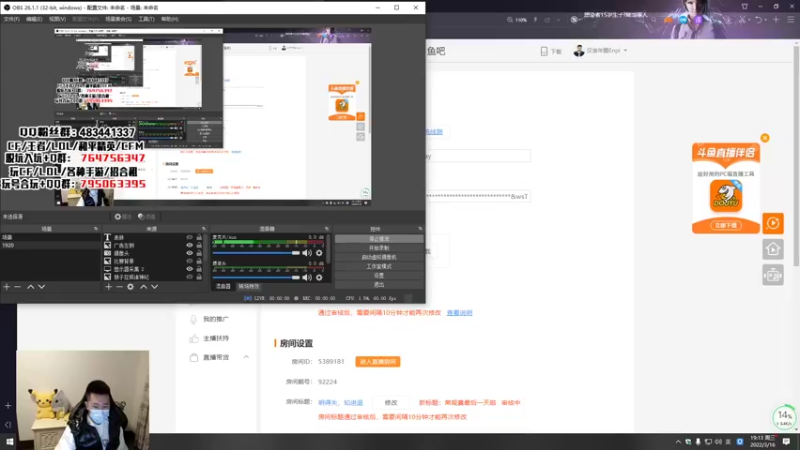The image size is (800, 450).
Task: Click the scissors tool icon in the browser toolbar
Action: 742,20
